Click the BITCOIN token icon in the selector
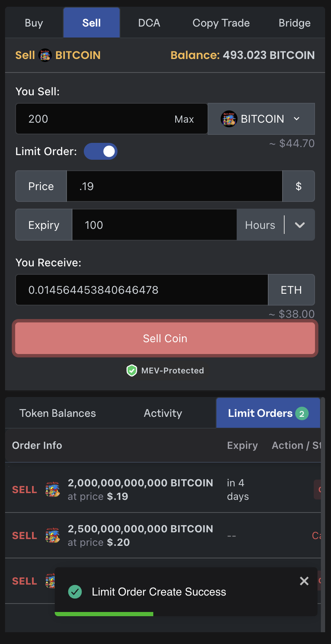Image resolution: width=331 pixels, height=644 pixels. click(x=229, y=119)
